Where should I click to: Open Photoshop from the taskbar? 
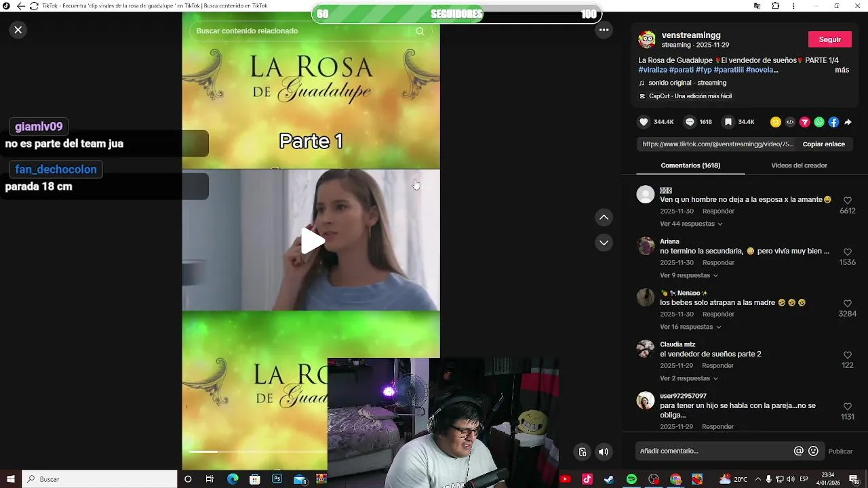[x=277, y=479]
